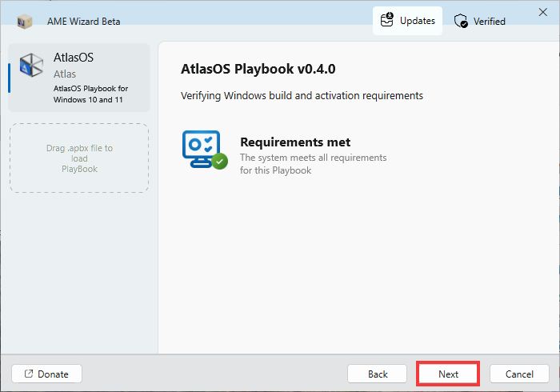Click the AtlasOS Playbook v0.4.0 heading
Screen dimensions: 560x392
click(258, 69)
